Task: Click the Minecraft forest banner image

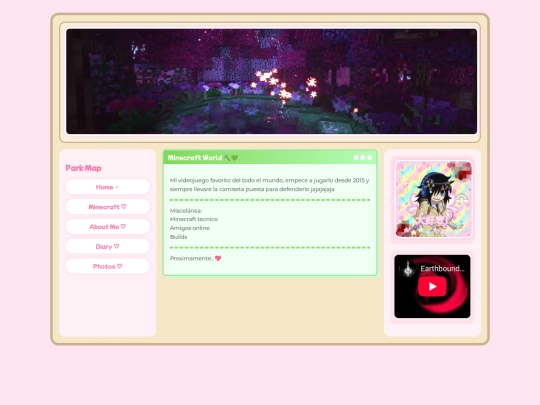Action: tap(271, 81)
